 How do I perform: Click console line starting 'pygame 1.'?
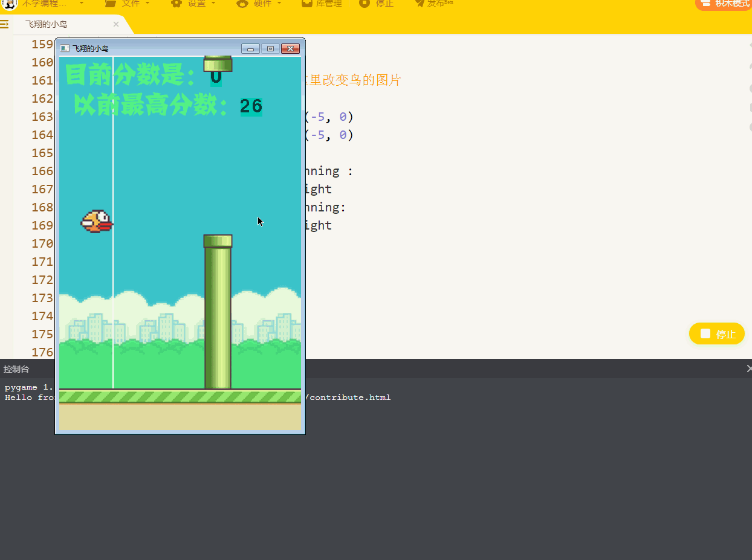click(x=29, y=387)
